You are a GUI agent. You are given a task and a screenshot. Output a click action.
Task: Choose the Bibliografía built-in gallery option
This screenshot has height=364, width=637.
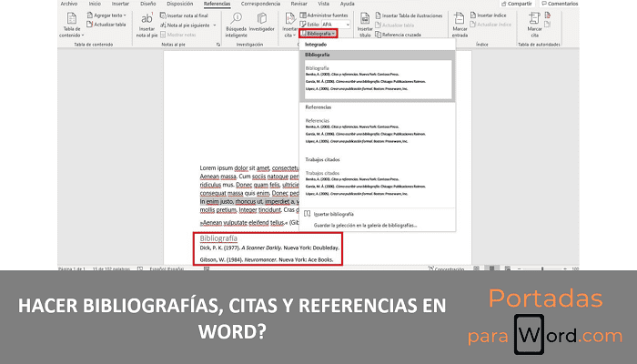[378, 76]
